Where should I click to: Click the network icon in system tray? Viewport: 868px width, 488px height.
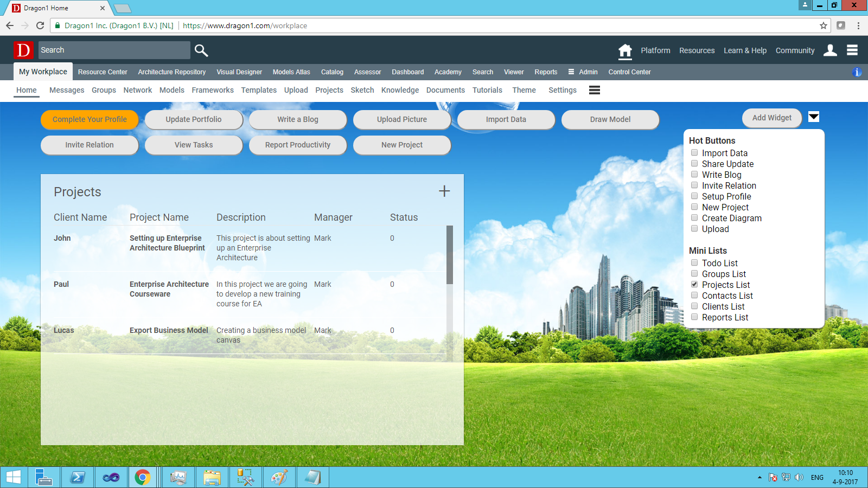point(786,477)
